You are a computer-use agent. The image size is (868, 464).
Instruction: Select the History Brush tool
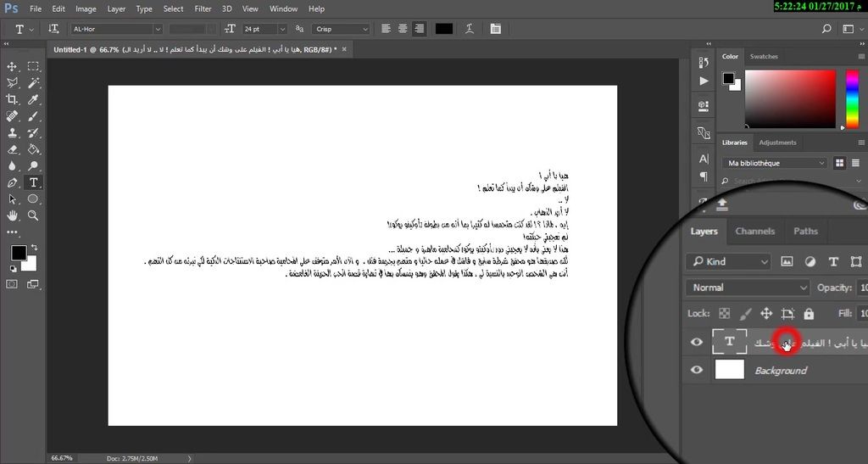click(x=33, y=133)
